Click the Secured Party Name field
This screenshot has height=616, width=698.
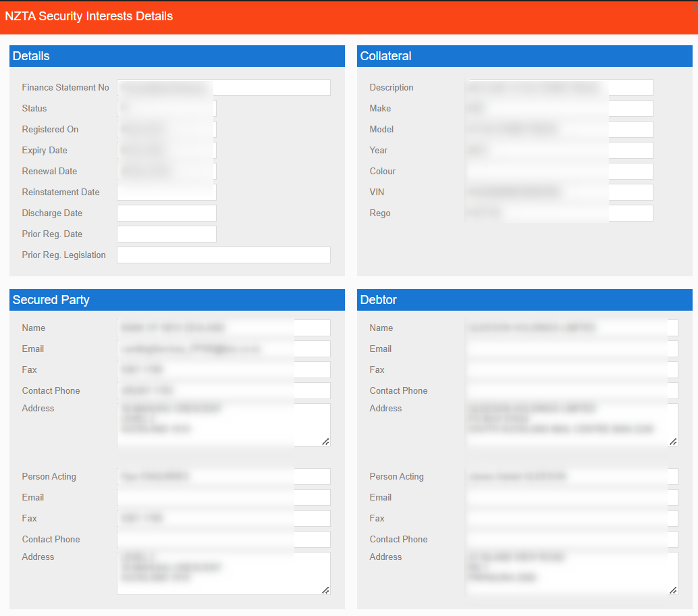coord(223,328)
